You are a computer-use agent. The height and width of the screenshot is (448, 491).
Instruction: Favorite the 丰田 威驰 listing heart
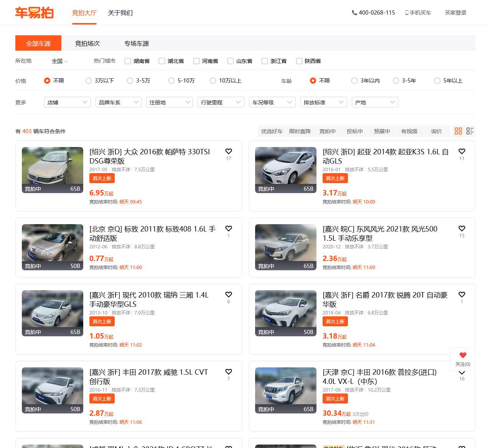(x=229, y=372)
